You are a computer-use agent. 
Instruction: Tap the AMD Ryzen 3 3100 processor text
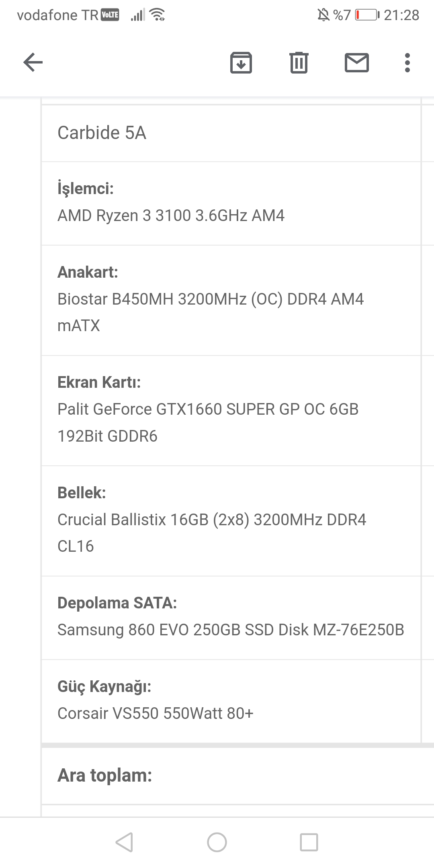[171, 215]
